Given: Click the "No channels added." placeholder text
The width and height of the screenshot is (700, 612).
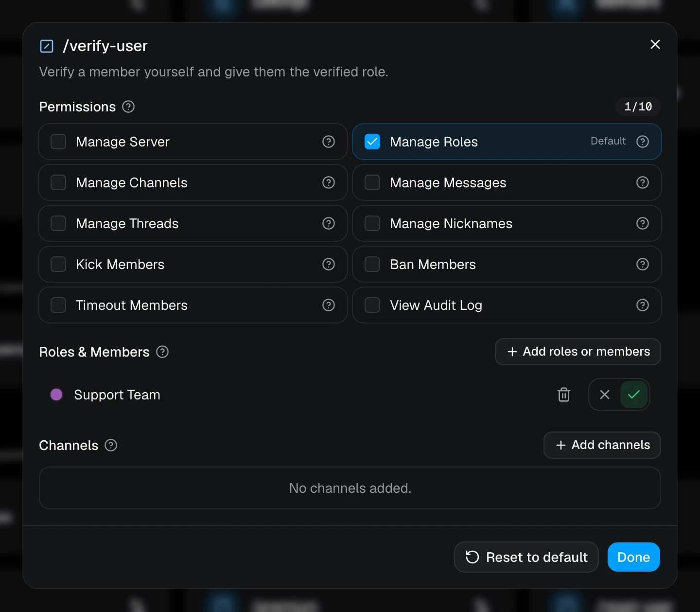Looking at the screenshot, I should 350,488.
